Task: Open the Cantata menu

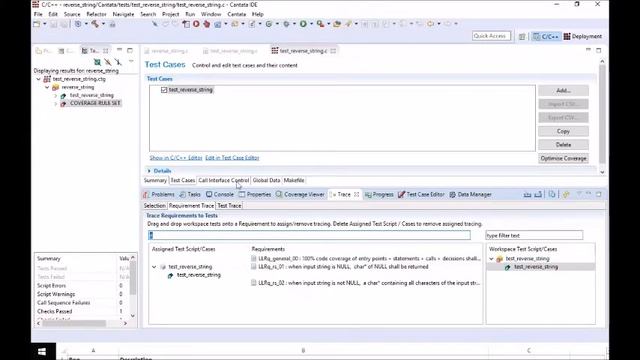Action: point(237,14)
